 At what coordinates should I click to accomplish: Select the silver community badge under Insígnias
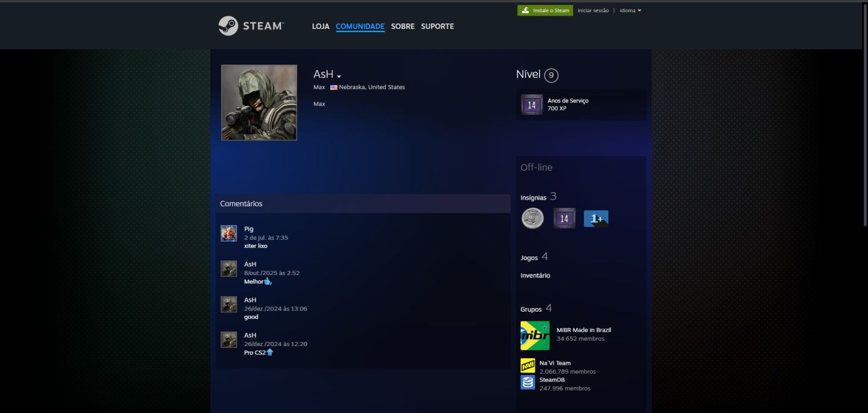pos(532,218)
